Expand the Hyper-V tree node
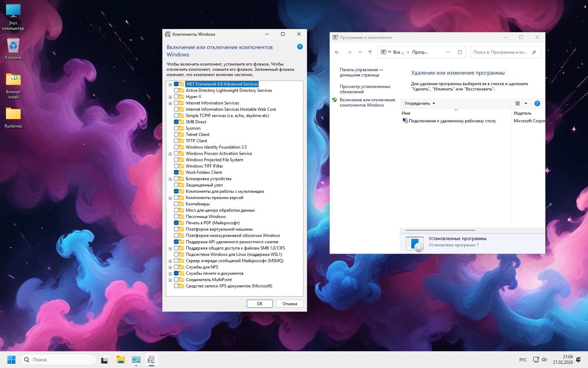The height and width of the screenshot is (368, 588). pyautogui.click(x=170, y=97)
